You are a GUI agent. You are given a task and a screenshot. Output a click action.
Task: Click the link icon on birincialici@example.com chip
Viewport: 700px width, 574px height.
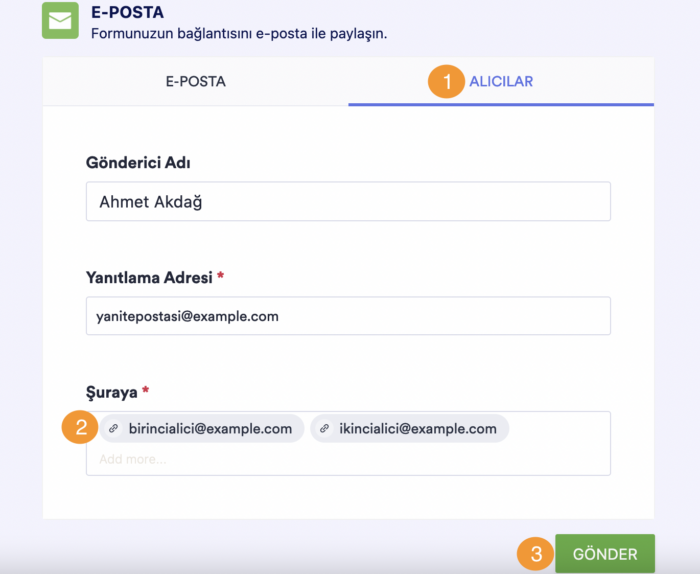point(114,429)
